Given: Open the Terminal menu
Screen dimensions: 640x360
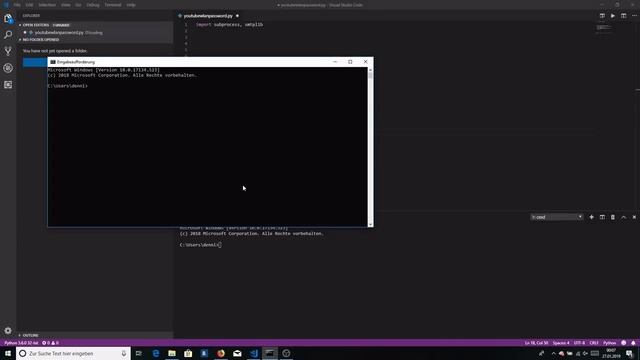Looking at the screenshot, I should coord(113,5).
